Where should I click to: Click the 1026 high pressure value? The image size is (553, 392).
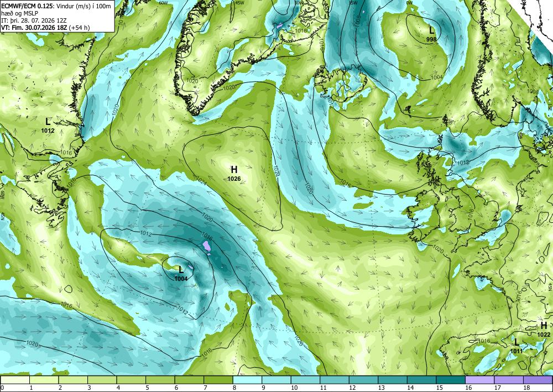click(234, 179)
